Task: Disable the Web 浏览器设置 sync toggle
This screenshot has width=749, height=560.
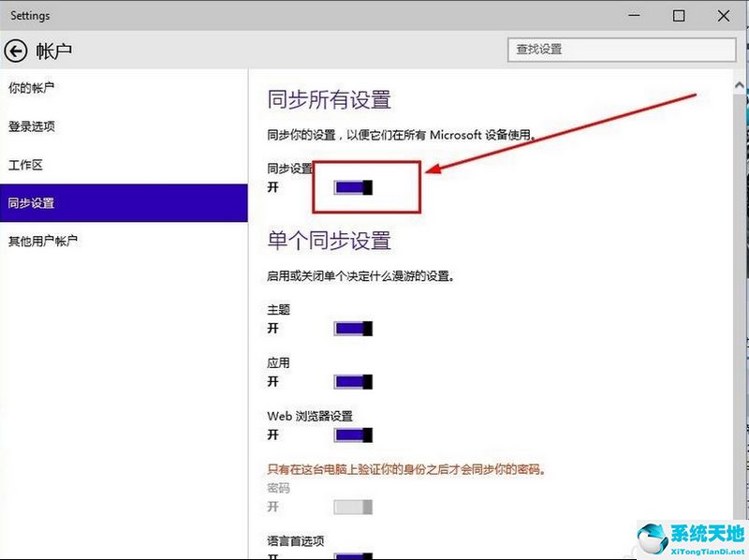Action: tap(353, 435)
